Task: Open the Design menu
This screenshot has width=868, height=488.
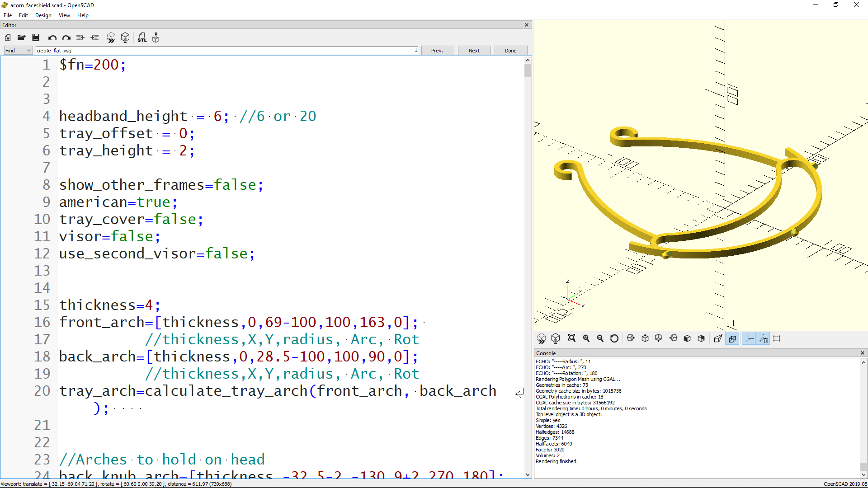Action: click(x=43, y=15)
